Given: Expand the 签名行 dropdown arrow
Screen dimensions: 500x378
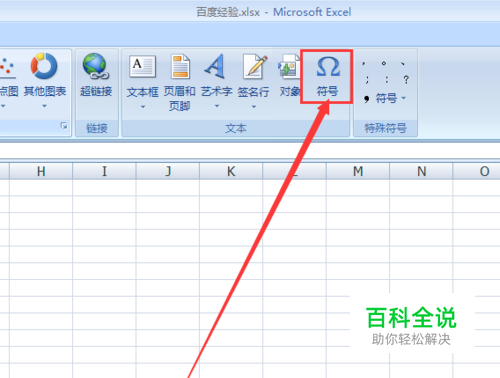Looking at the screenshot, I should coord(254,107).
